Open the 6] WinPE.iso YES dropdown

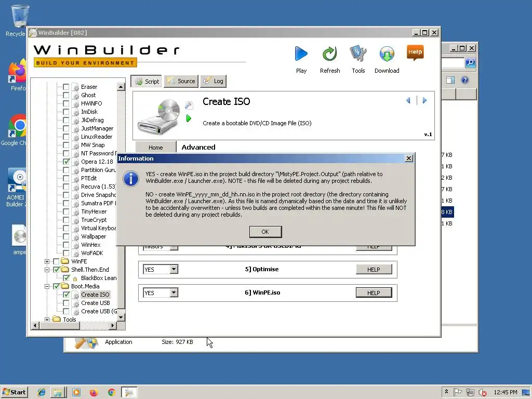174,292
